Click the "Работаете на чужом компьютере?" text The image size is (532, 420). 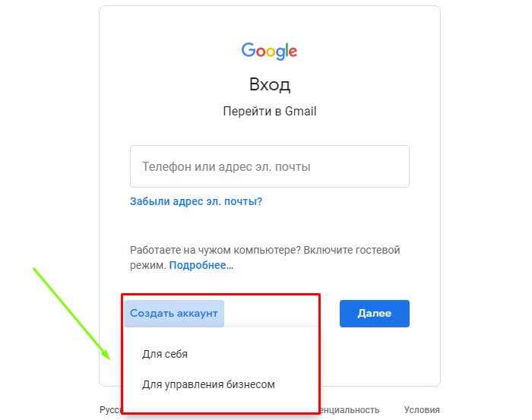(x=215, y=250)
